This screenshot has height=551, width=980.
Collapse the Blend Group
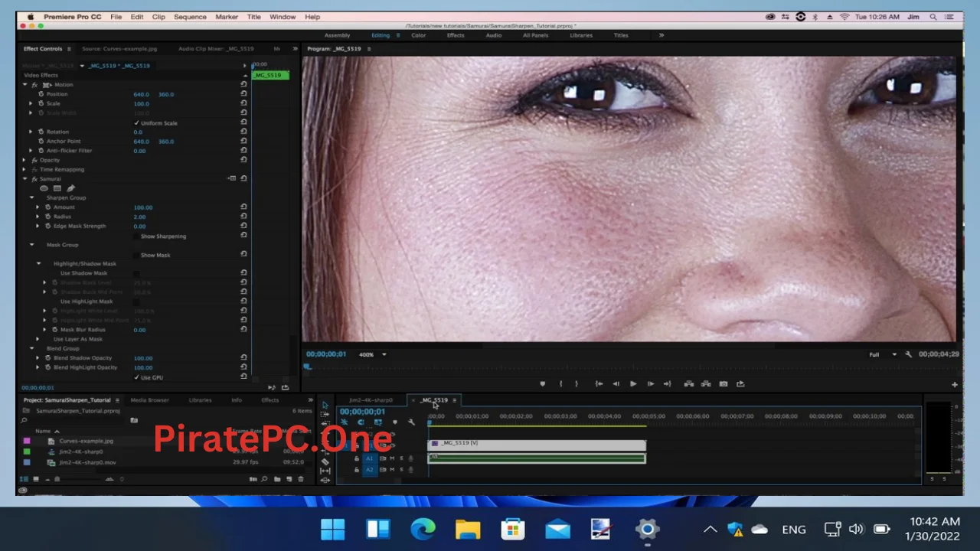tap(31, 348)
